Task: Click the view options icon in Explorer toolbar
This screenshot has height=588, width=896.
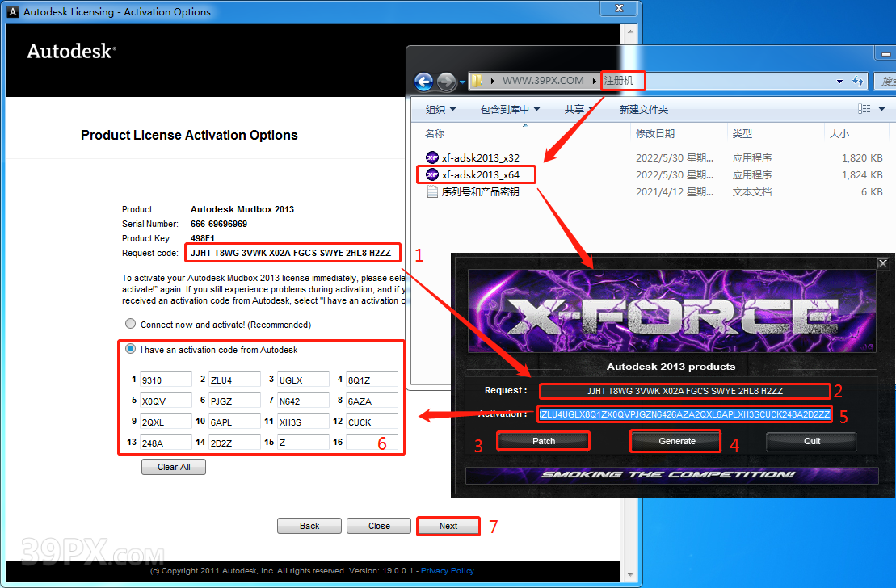Action: tap(864, 109)
